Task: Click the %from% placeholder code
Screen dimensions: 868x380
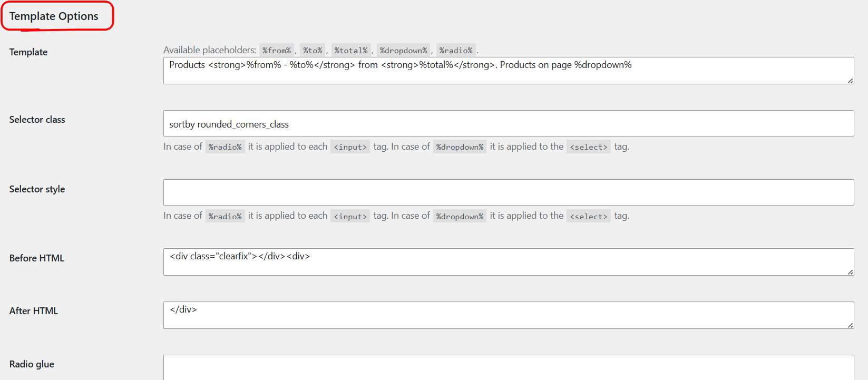Action: [277, 50]
